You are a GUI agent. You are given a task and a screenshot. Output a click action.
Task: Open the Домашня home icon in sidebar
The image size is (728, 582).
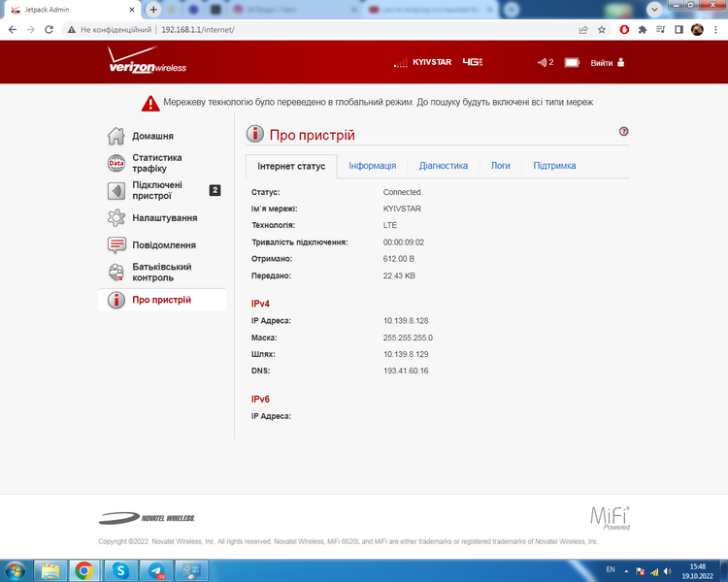[x=116, y=136]
